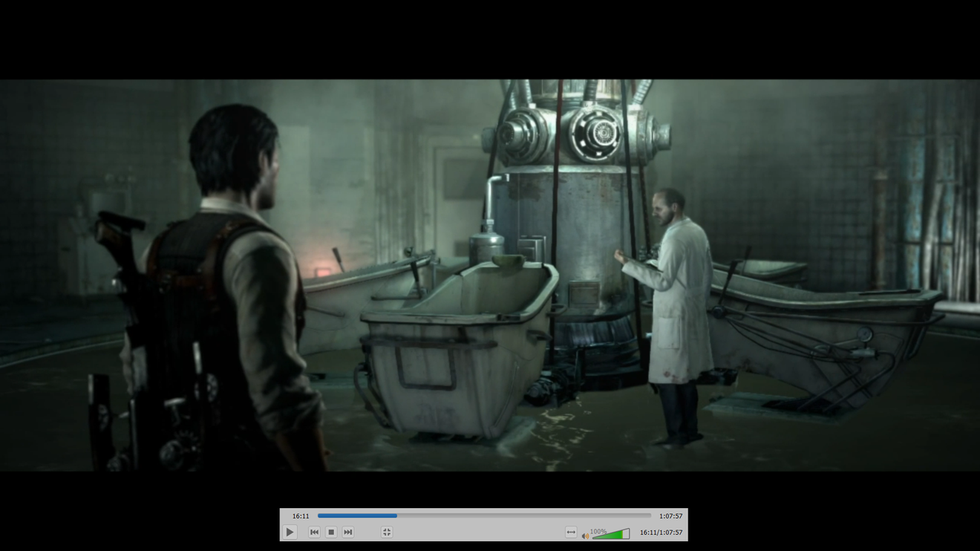This screenshot has width=980, height=551.
Task: Adjust the green volume slider
Action: 611,533
